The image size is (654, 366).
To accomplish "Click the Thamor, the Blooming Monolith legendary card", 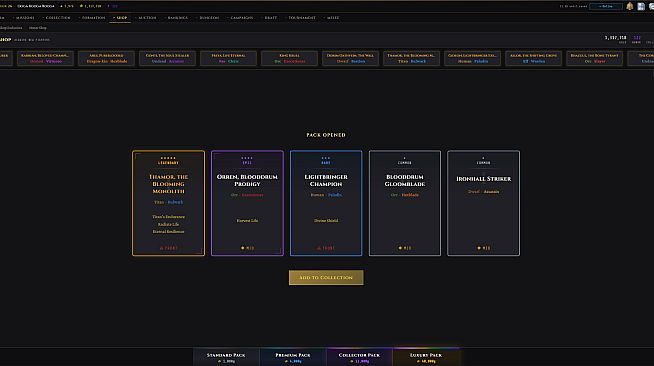I will (169, 203).
